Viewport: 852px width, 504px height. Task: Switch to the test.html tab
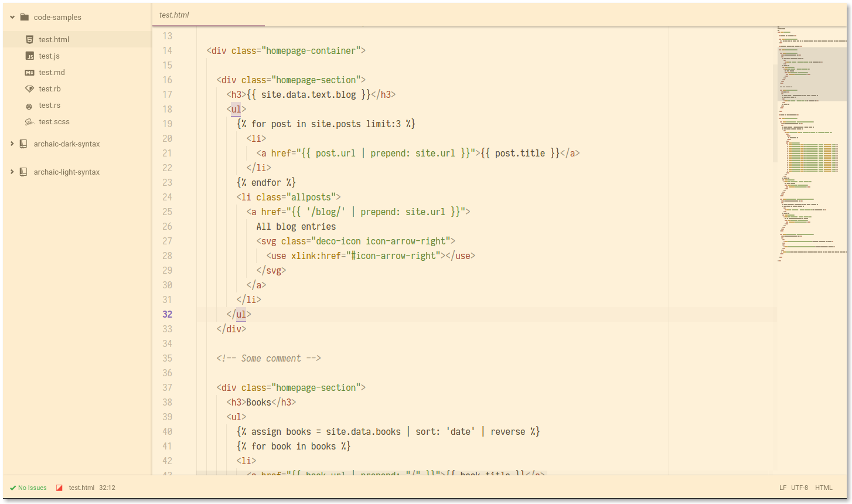pyautogui.click(x=208, y=15)
